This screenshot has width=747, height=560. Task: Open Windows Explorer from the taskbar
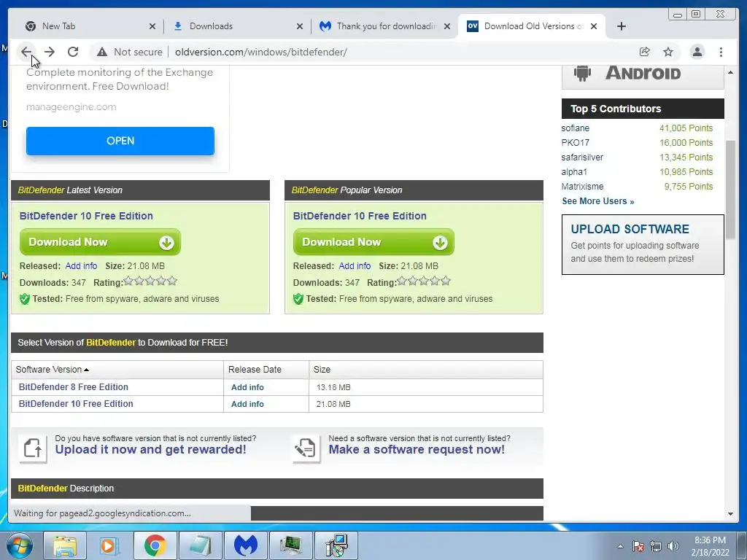65,545
